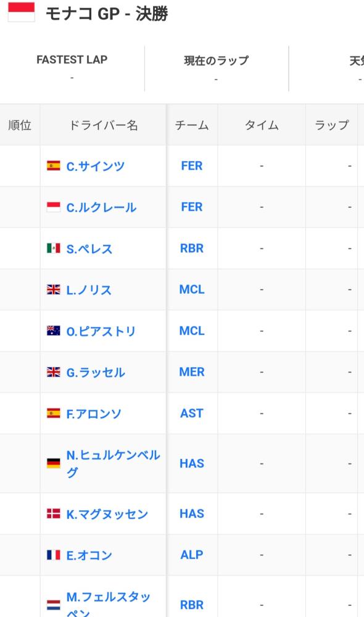364x617 pixels.
Task: Open driver page for L.ノリス
Action: [89, 290]
